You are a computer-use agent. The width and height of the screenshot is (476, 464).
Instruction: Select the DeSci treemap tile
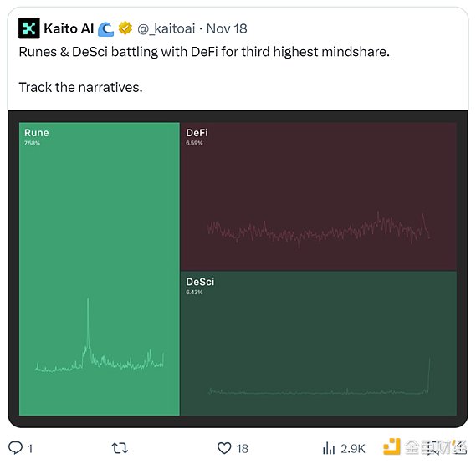(319, 344)
